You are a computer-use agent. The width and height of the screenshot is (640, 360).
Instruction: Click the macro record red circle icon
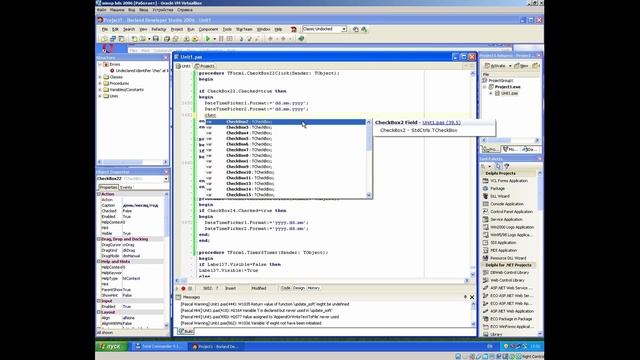[183, 289]
